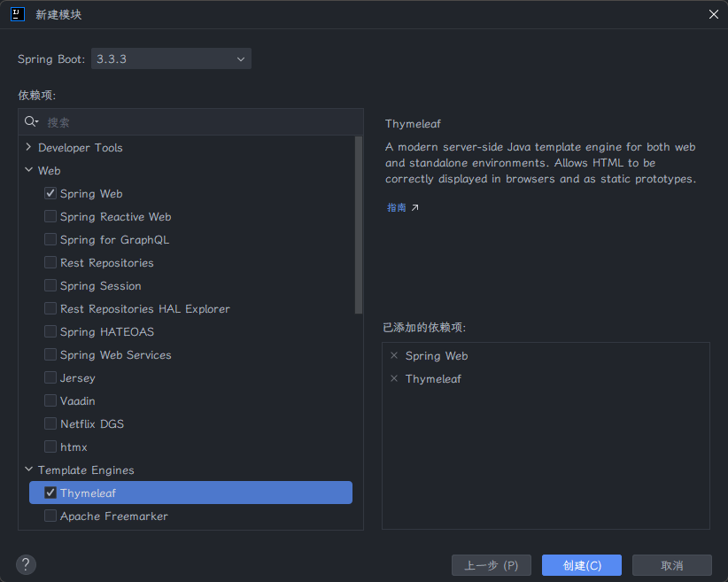Uncheck the Spring Web checkbox
728x582 pixels.
[x=50, y=193]
